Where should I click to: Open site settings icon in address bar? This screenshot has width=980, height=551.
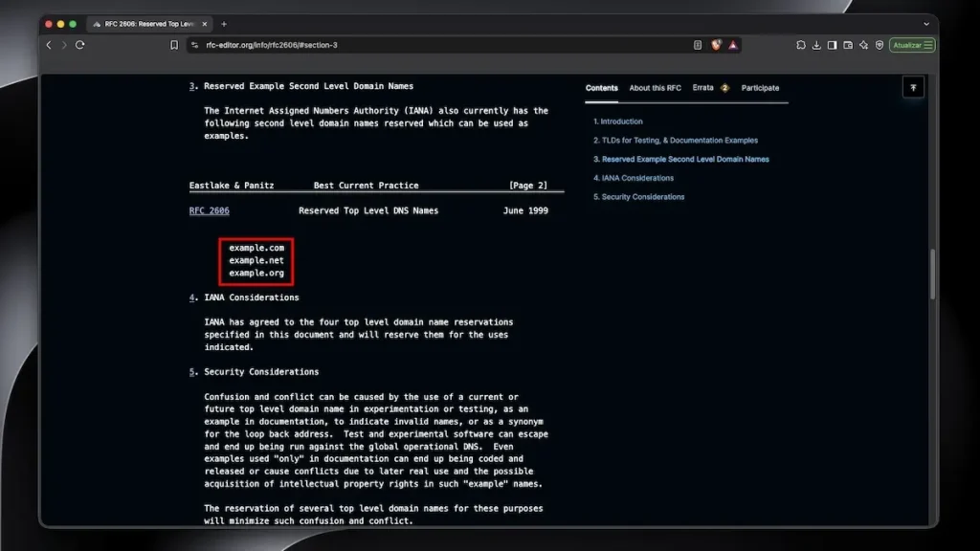click(x=194, y=45)
